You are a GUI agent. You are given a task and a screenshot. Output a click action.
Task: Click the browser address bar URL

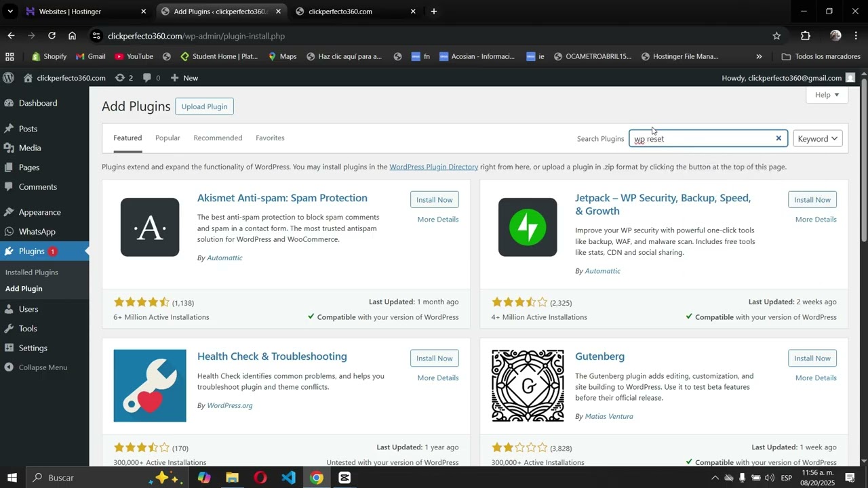coord(196,36)
